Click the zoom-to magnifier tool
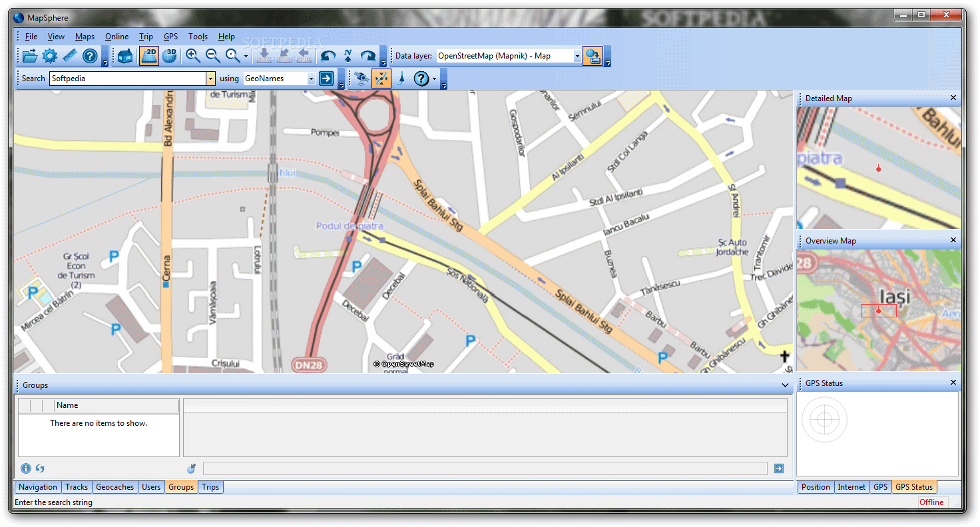Image resolution: width=980 pixels, height=527 pixels. coord(232,57)
